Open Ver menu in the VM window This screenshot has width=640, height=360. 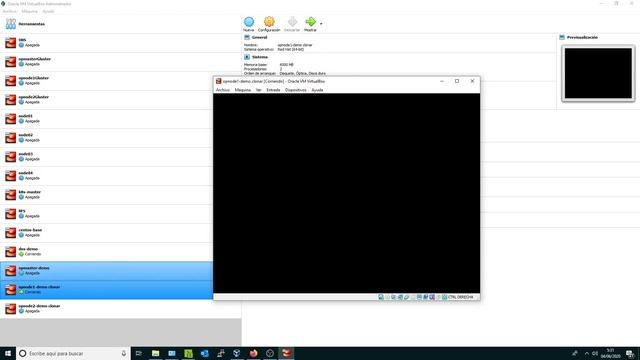point(258,90)
